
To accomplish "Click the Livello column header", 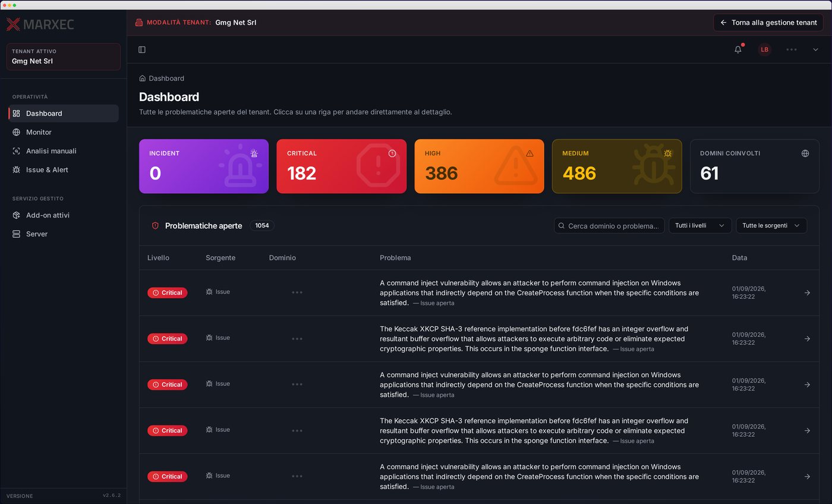I will pos(158,258).
